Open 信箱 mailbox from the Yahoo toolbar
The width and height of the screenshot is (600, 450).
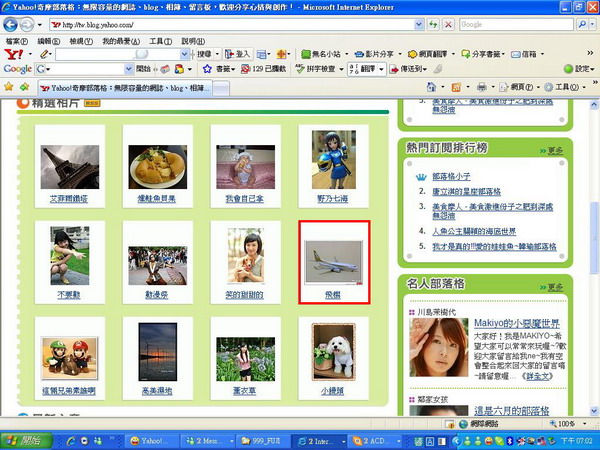(x=524, y=54)
